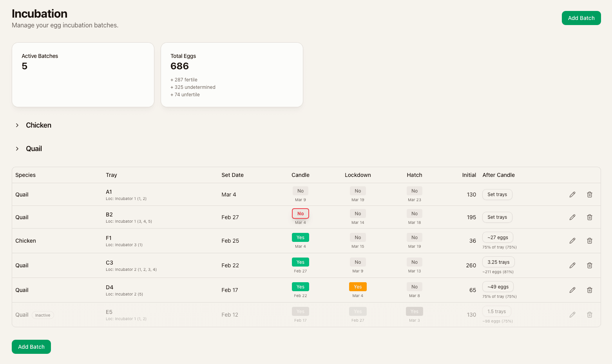This screenshot has height=364, width=612.
Task: Open Set trays for batch B2
Action: click(497, 217)
